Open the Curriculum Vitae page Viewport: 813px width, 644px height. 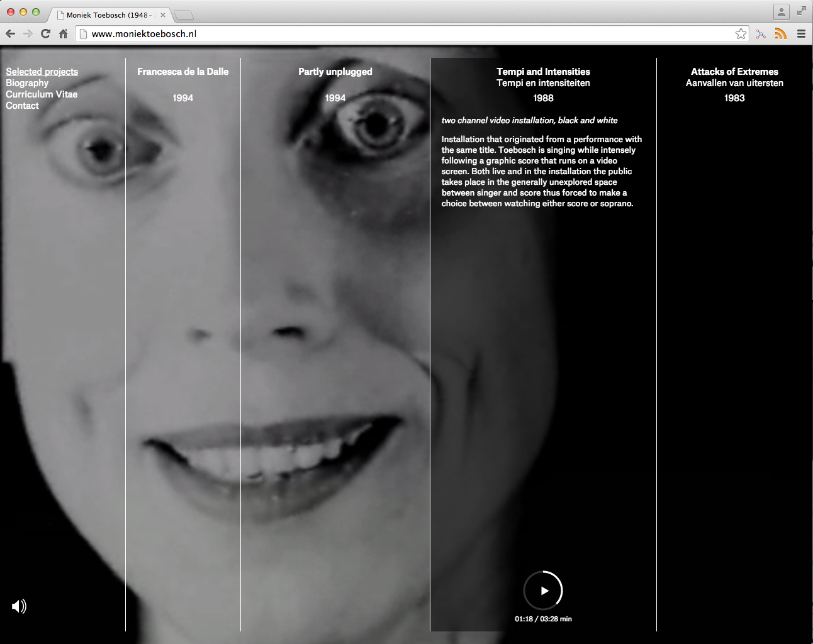42,94
